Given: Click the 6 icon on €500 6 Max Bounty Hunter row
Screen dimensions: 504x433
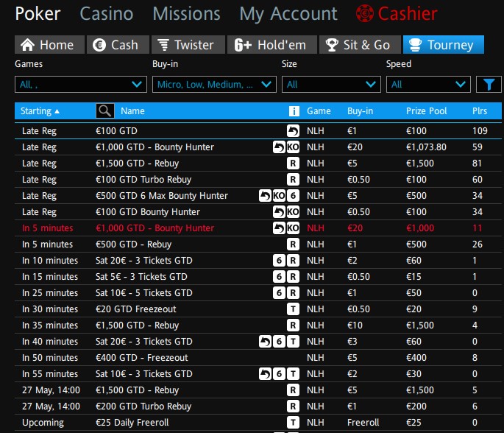Looking at the screenshot, I should pos(293,196).
